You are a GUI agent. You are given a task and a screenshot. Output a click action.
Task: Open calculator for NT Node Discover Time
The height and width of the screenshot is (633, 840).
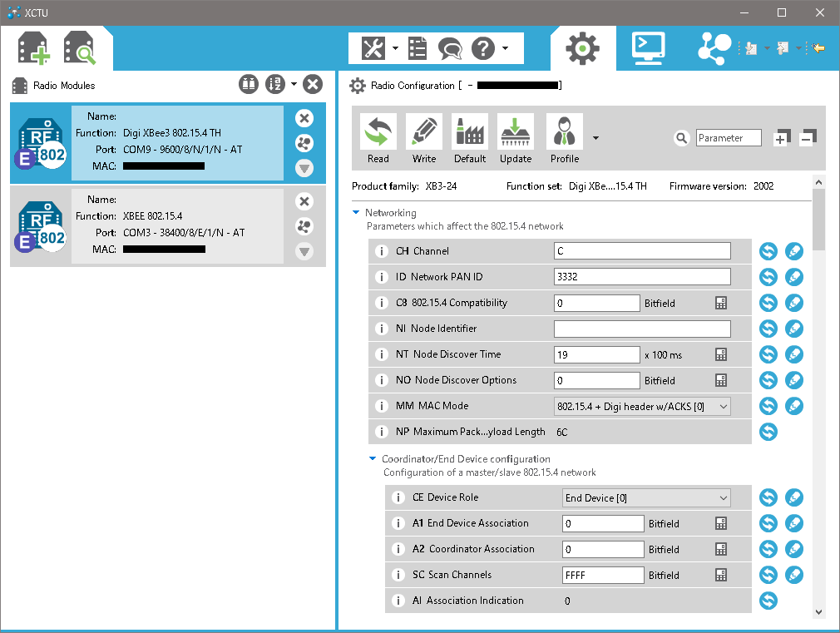click(721, 354)
